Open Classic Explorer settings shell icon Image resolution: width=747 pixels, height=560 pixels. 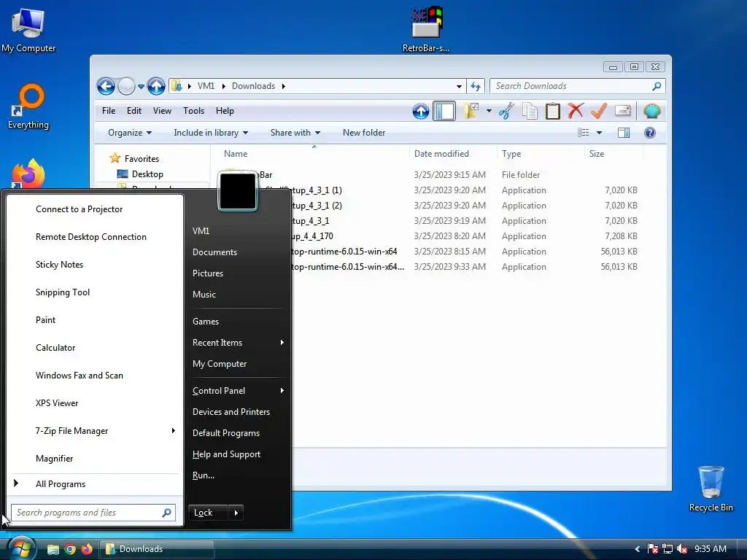[651, 112]
